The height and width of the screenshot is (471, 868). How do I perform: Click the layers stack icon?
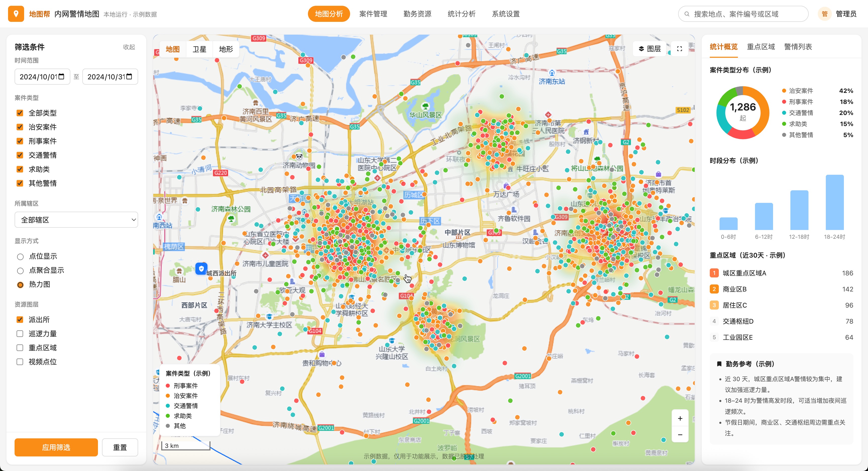tap(641, 49)
